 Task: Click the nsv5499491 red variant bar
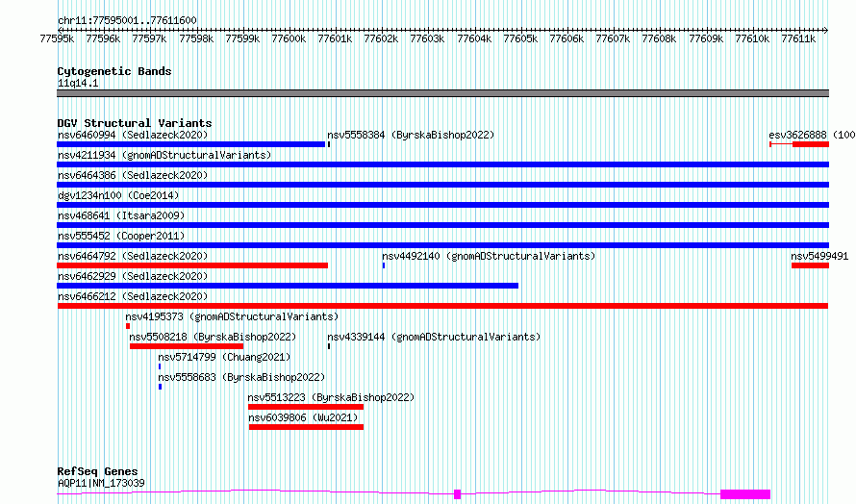coord(810,265)
